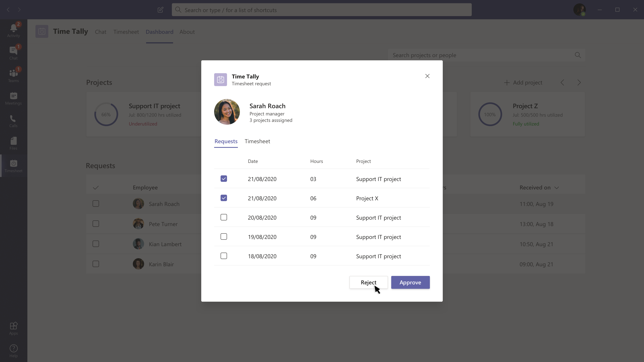This screenshot has width=644, height=362.
Task: Click the 100% utilization ring for Project Z
Action: click(490, 114)
